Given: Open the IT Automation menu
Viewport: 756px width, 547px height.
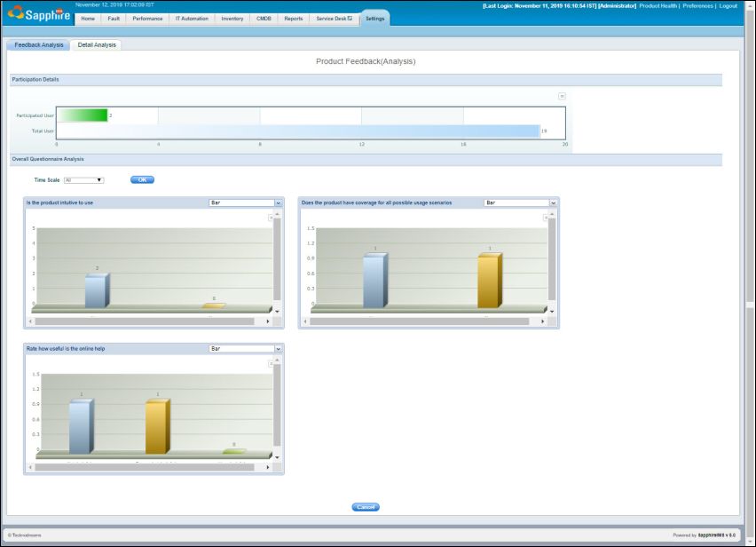Looking at the screenshot, I should 192,17.
